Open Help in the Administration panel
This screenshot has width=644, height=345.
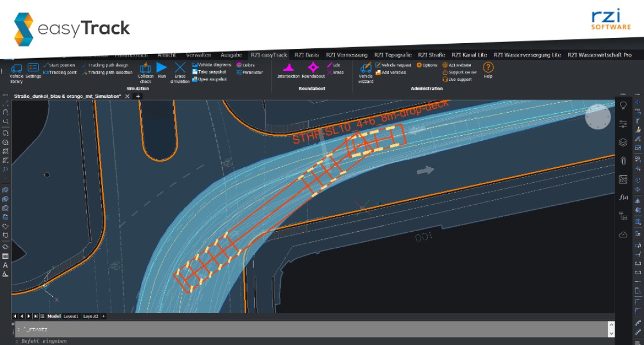tap(488, 70)
